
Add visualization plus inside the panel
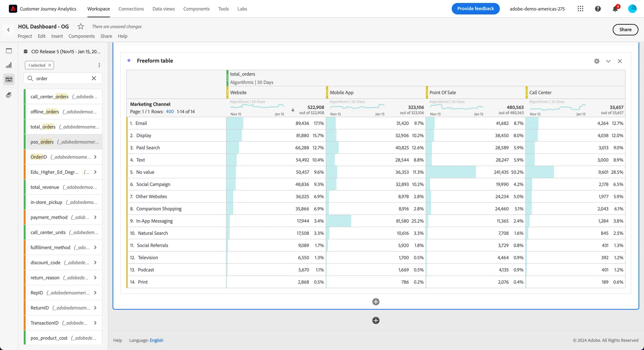tap(376, 302)
